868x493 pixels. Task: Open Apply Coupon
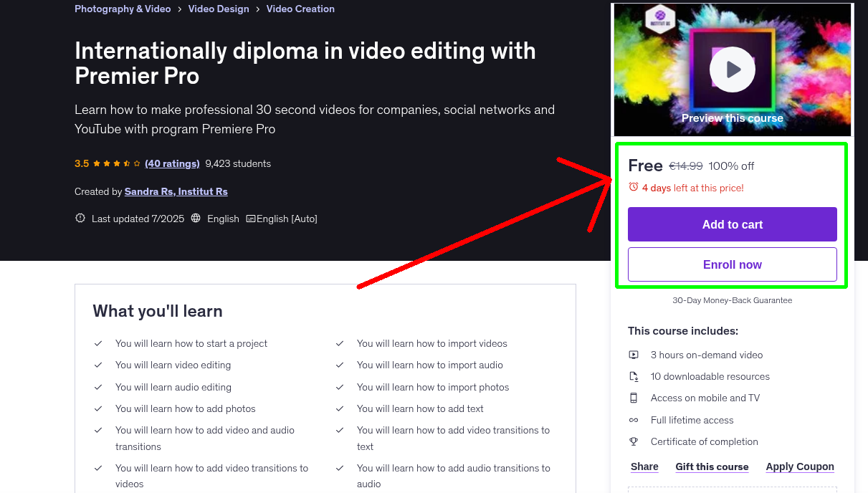click(x=800, y=466)
